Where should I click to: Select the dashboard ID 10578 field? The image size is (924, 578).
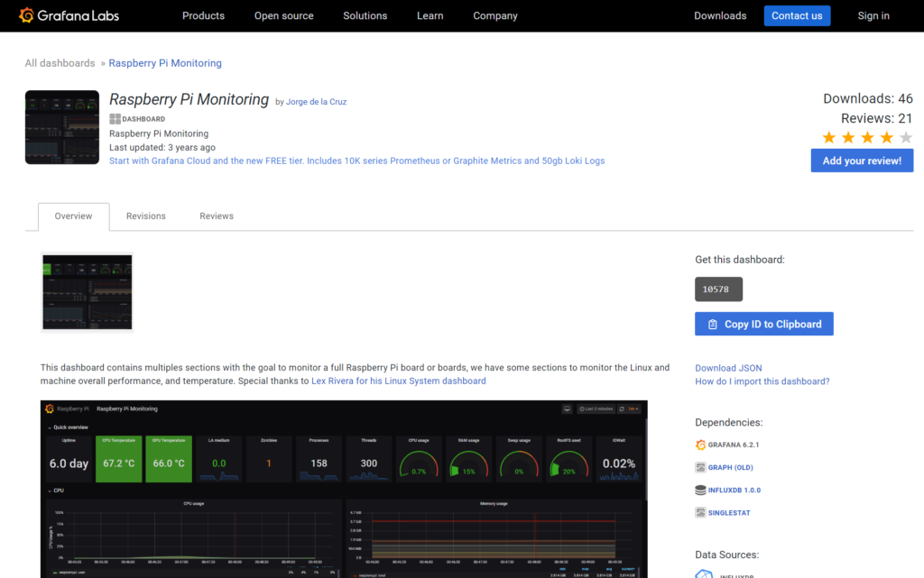coord(718,289)
